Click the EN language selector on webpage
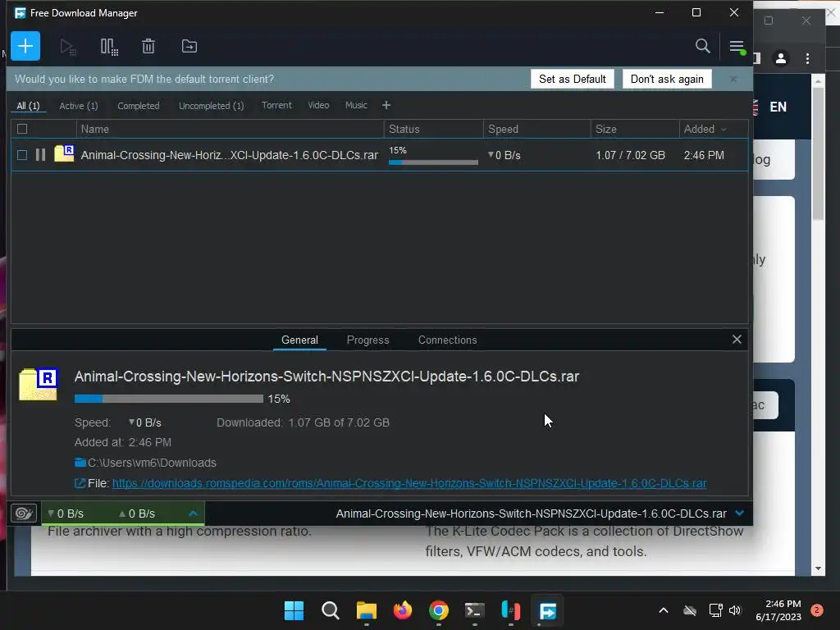Screen dimensions: 840x630 [778, 107]
